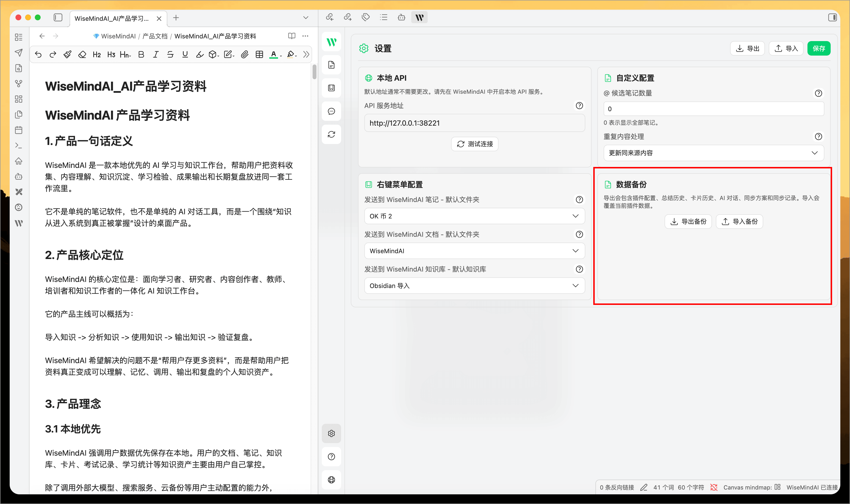Open the edit pencil dropdown in toolbar

pos(229,54)
